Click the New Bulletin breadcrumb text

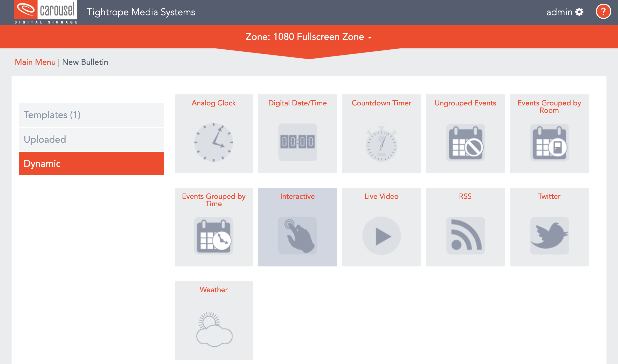[85, 62]
